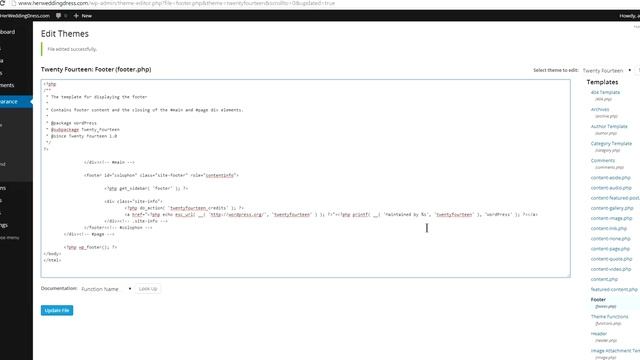
Task: Click the 'Edit Themes' page heading
Action: coord(64,34)
